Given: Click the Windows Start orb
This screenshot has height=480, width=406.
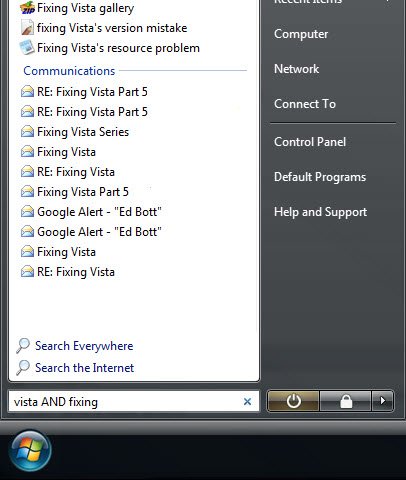Looking at the screenshot, I should [x=30, y=450].
